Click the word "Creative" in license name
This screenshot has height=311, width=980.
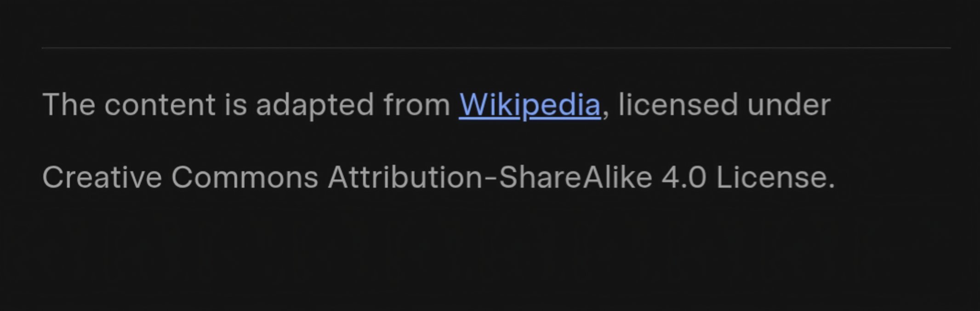(102, 178)
